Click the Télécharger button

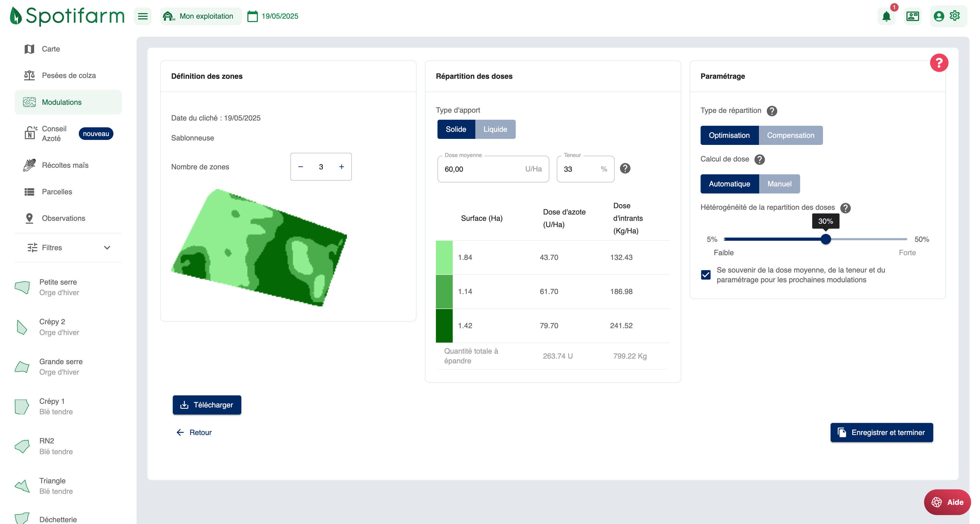click(x=207, y=405)
